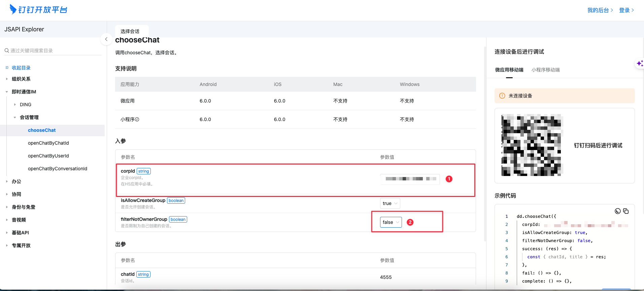
Task: Toggle code theme icon beside copy button
Action: [x=618, y=211]
